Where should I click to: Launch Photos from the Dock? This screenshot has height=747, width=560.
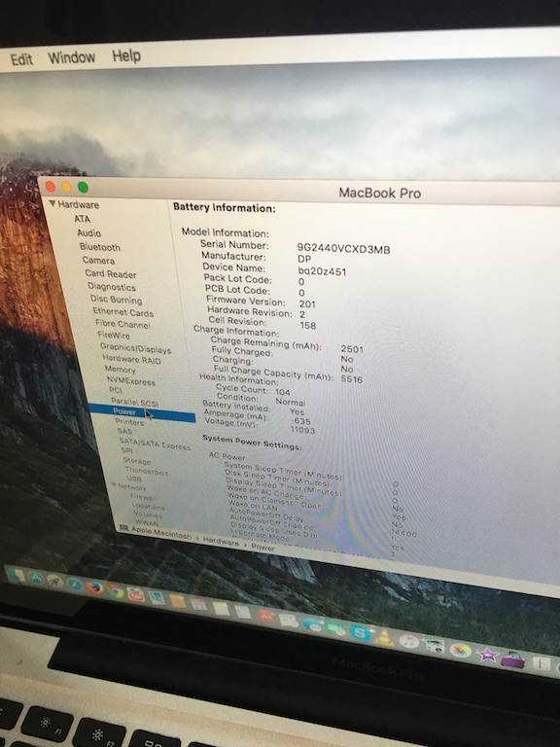coord(461,651)
